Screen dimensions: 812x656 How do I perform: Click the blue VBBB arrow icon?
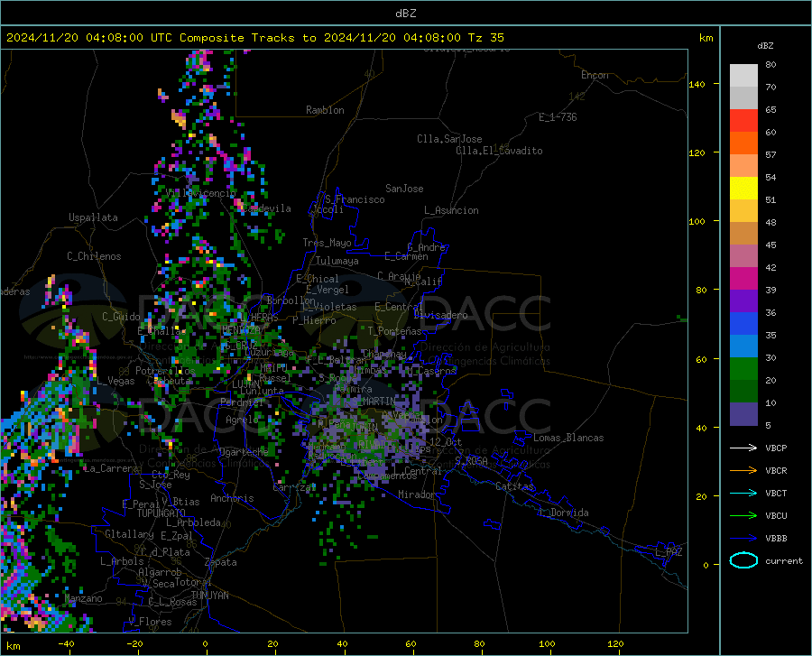(x=743, y=539)
